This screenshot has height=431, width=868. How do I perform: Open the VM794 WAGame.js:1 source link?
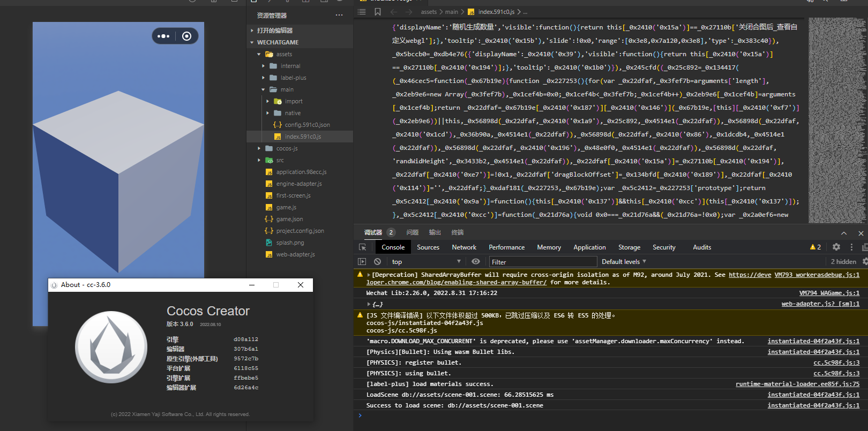click(x=829, y=293)
